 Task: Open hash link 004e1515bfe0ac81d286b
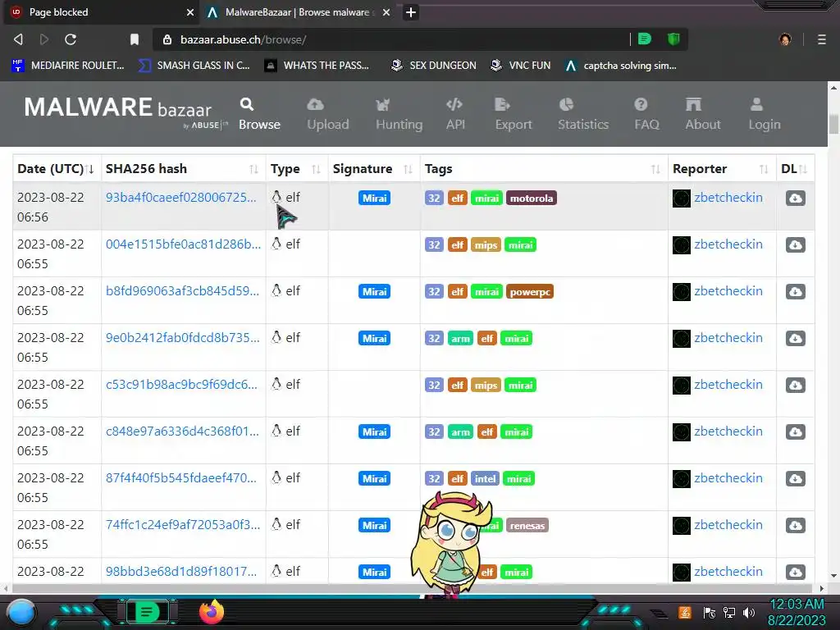tap(183, 244)
